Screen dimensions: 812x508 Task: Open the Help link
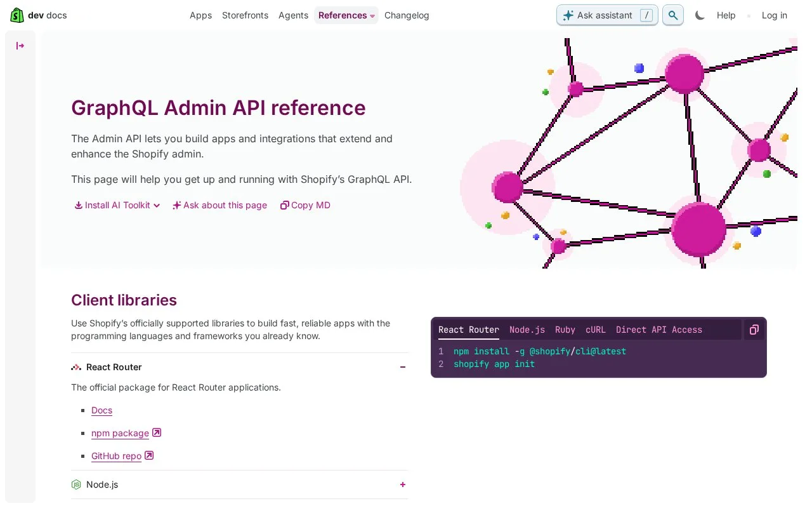726,15
